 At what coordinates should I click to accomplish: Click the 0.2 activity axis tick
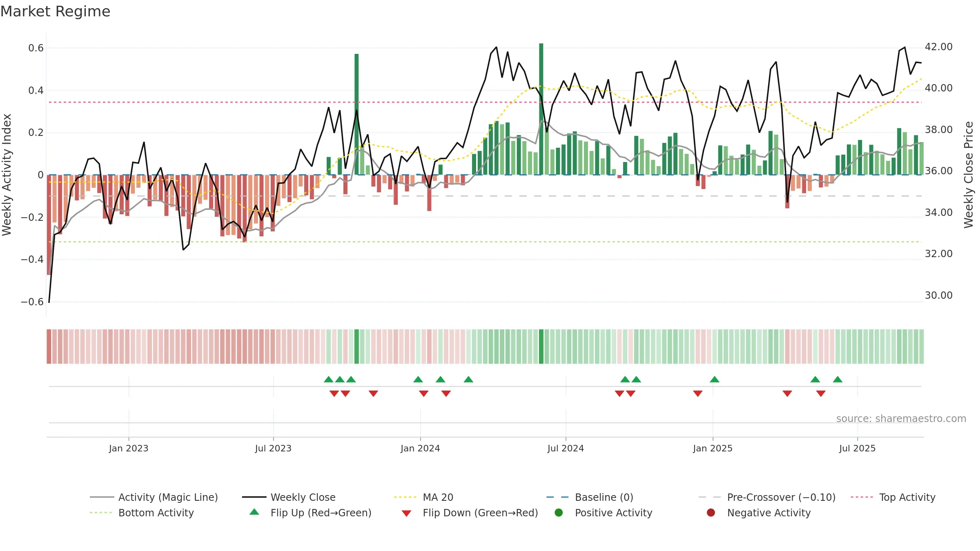[x=36, y=133]
